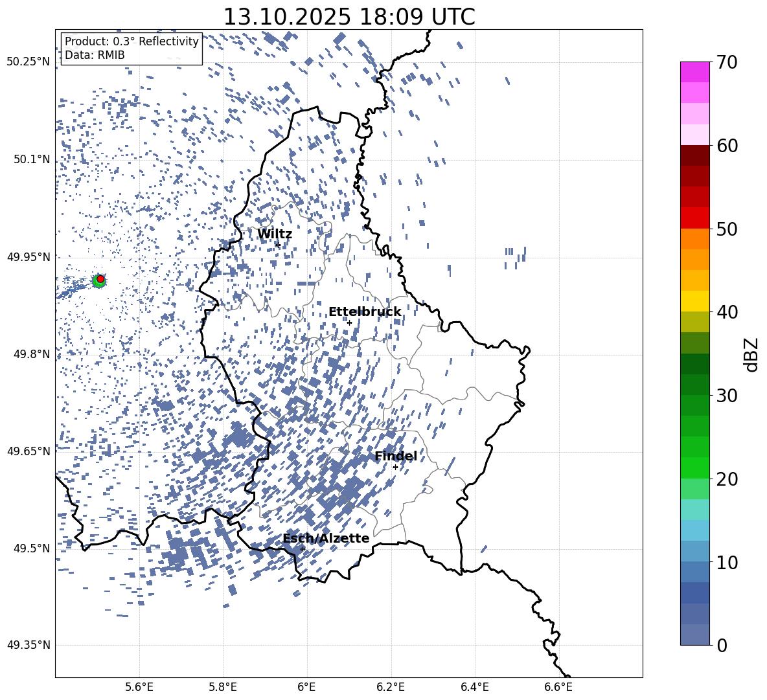The width and height of the screenshot is (767, 700).
Task: Click the colorbar tick label 50
Action: pos(727,229)
